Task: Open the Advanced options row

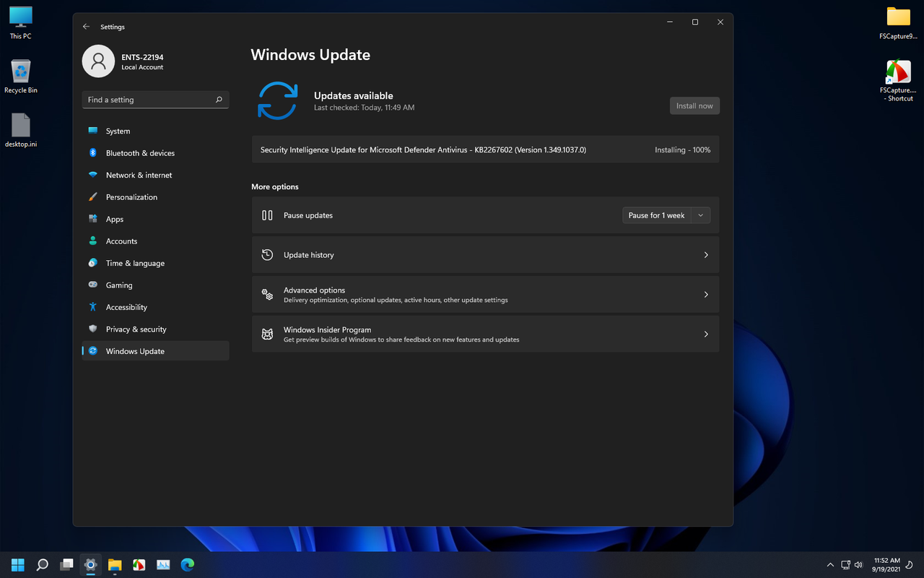Action: click(x=485, y=295)
